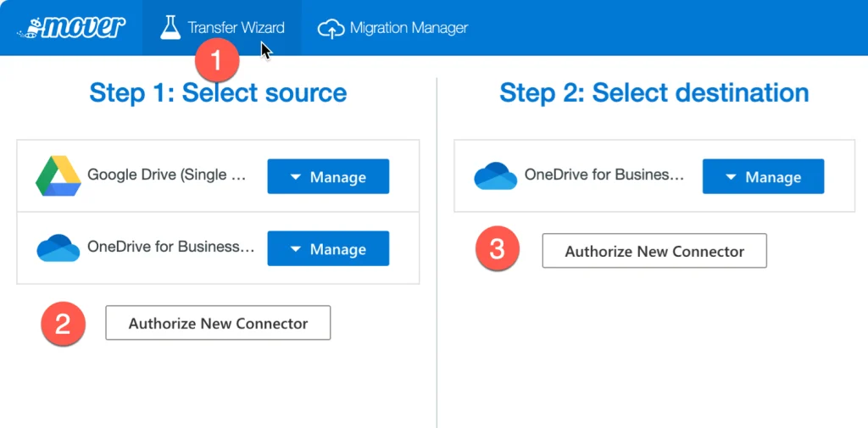
Task: Select the OneDrive cloud icon in destination list
Action: (495, 176)
